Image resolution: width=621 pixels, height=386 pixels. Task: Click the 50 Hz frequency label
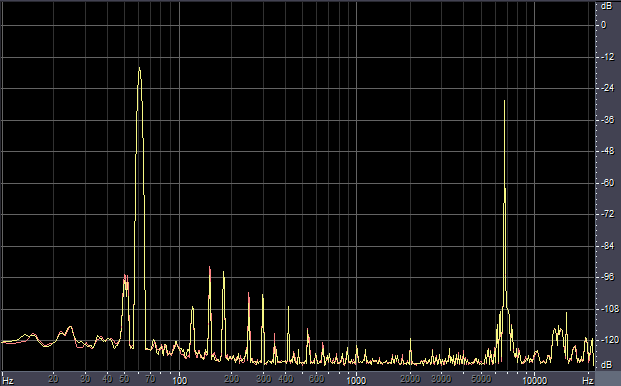[x=124, y=379]
